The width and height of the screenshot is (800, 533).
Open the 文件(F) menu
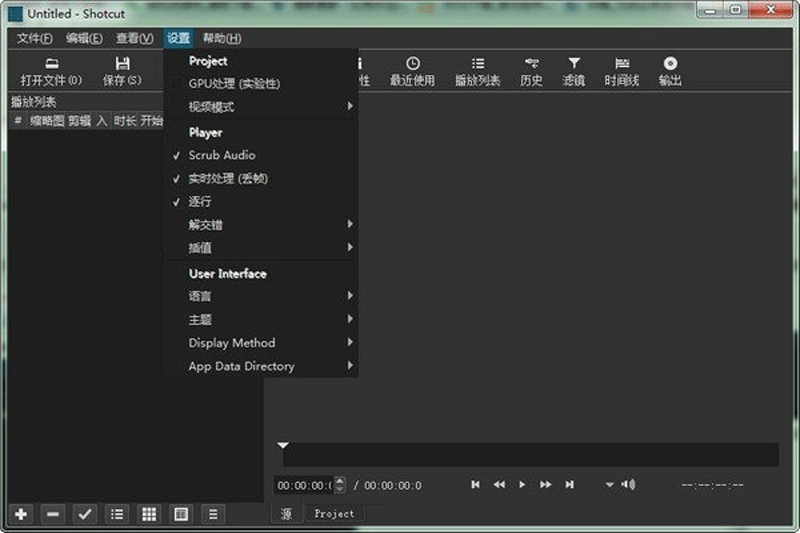[34, 38]
